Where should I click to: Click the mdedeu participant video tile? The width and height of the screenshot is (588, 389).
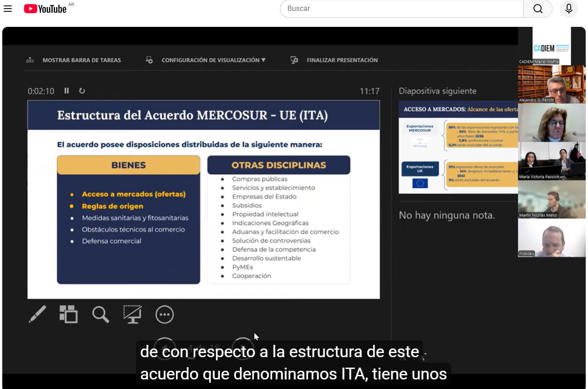[x=552, y=238]
